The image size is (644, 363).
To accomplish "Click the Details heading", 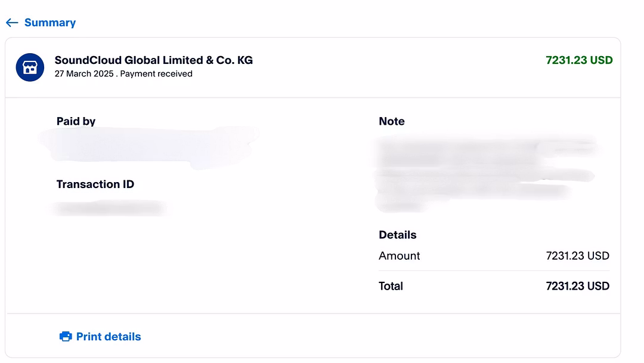I will click(x=398, y=235).
